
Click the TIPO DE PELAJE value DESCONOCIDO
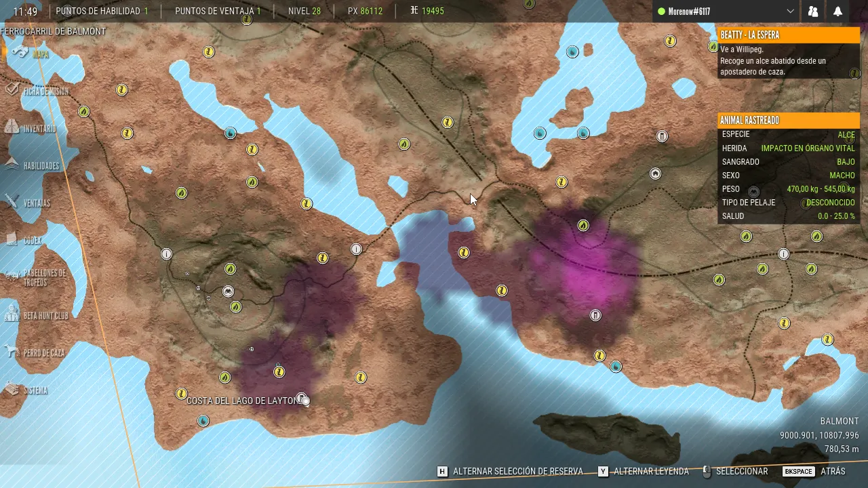click(x=831, y=203)
